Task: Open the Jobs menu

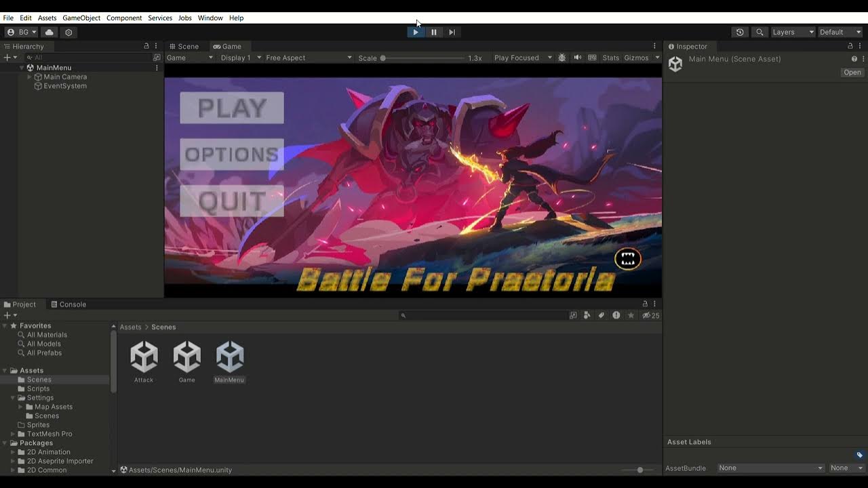Action: [x=185, y=18]
